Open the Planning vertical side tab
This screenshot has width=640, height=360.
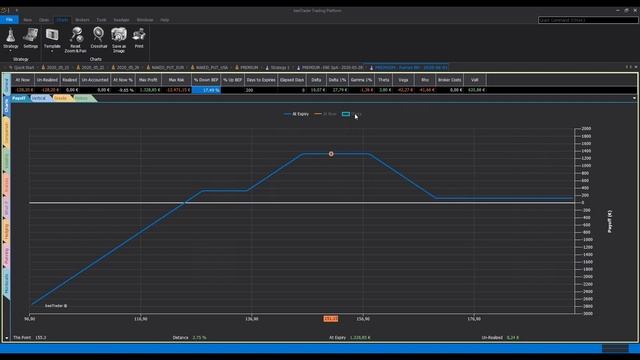click(6, 256)
